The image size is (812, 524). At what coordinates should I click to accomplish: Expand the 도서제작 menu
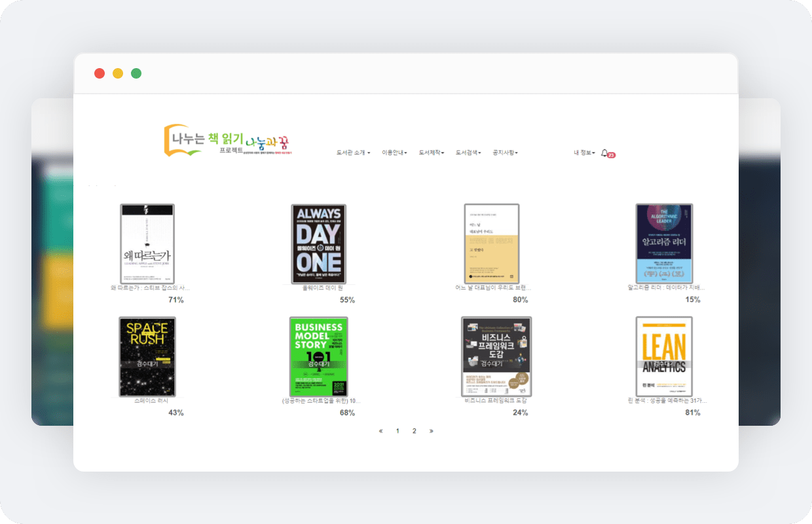click(x=432, y=153)
